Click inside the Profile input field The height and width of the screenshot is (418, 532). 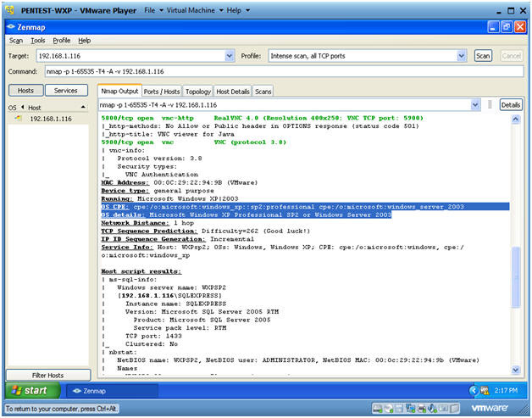click(x=363, y=56)
